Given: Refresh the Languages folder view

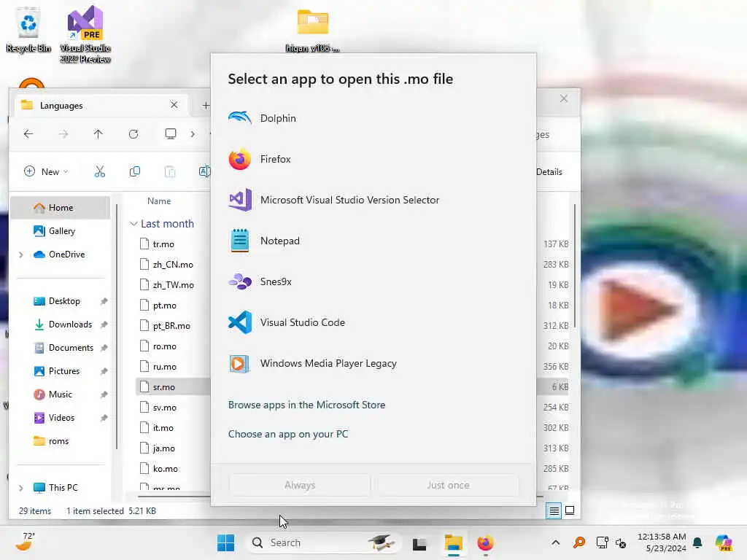Looking at the screenshot, I should [133, 134].
